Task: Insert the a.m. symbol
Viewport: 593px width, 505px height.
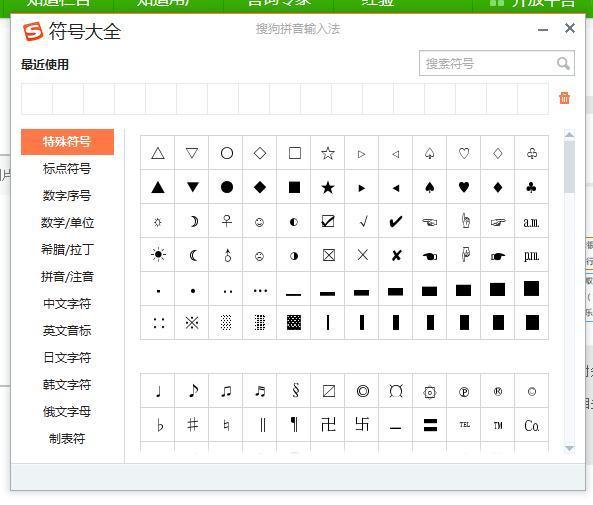Action: click(531, 222)
